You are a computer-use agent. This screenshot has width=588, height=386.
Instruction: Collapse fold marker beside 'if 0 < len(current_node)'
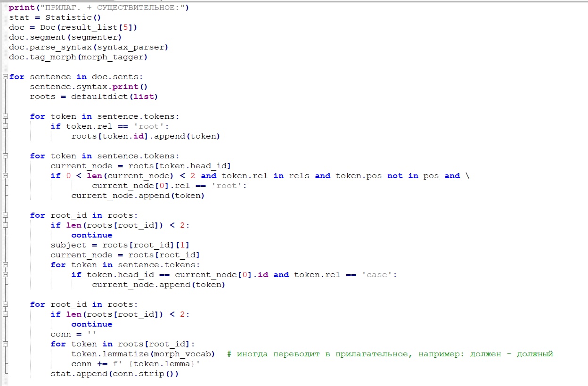[x=5, y=176]
